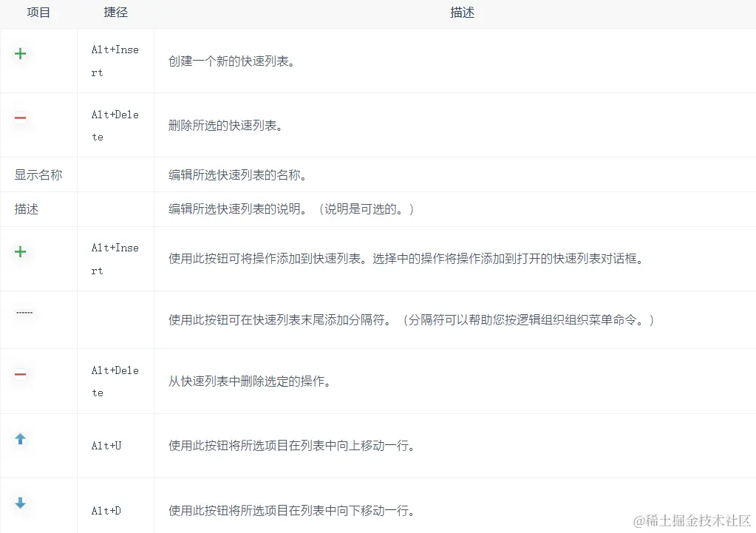Click the blue down arrow icon

pos(20,503)
